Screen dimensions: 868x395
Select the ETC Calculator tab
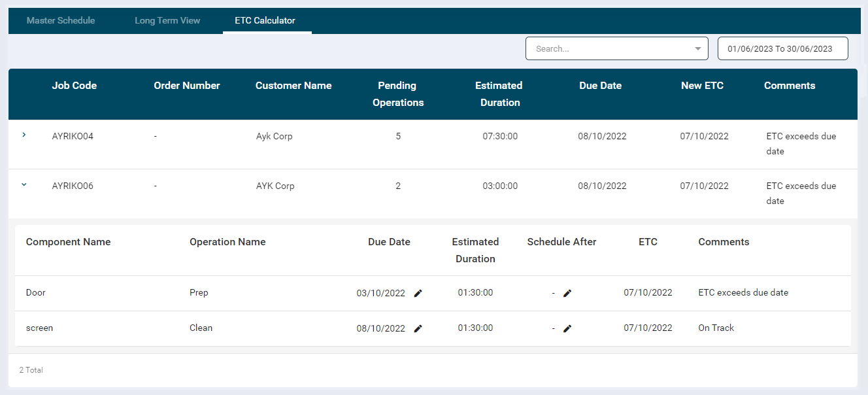265,20
